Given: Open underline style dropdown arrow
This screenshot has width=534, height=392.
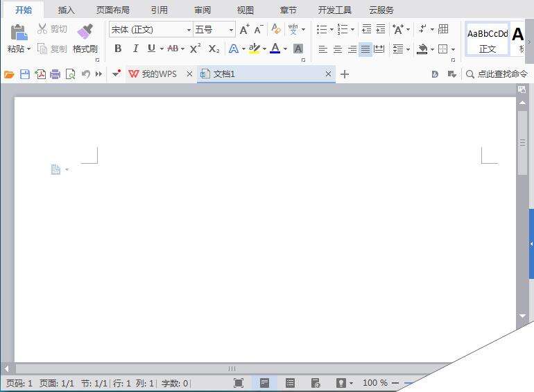Looking at the screenshot, I should [x=162, y=49].
